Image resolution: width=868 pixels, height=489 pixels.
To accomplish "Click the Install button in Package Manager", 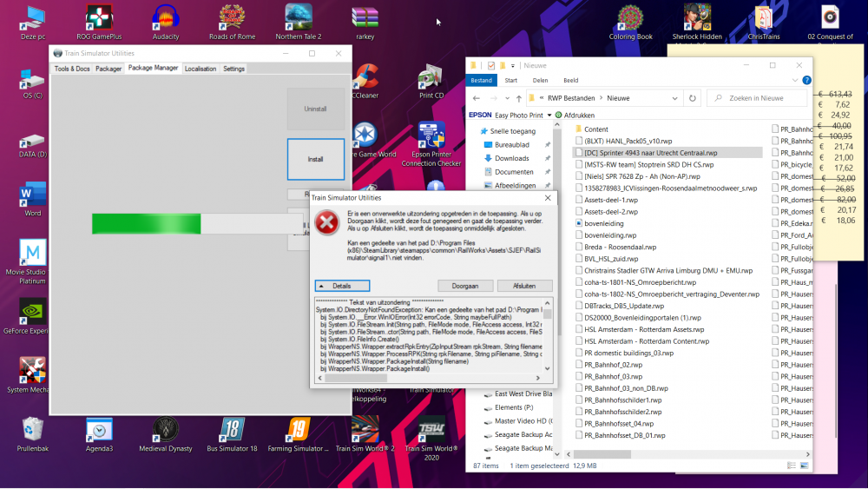I will 315,160.
